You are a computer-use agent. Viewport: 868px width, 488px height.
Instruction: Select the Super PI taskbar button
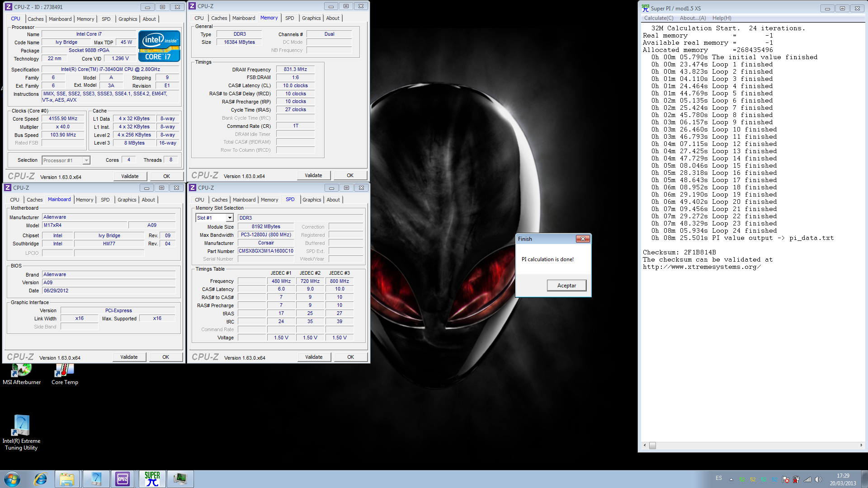pos(152,479)
